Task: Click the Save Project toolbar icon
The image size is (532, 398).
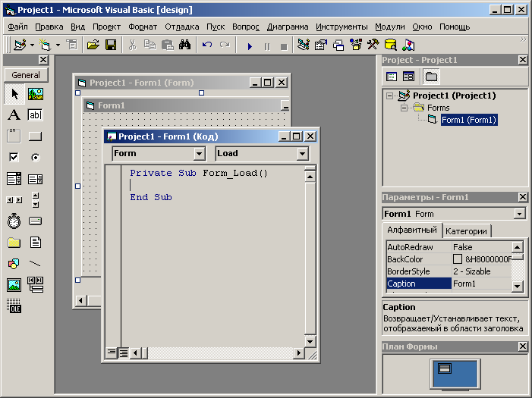Action: [x=110, y=45]
